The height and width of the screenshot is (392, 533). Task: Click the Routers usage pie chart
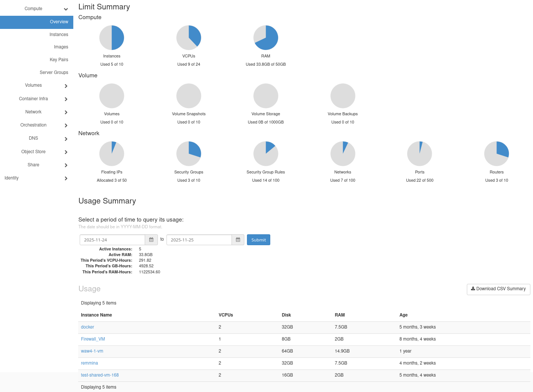497,154
